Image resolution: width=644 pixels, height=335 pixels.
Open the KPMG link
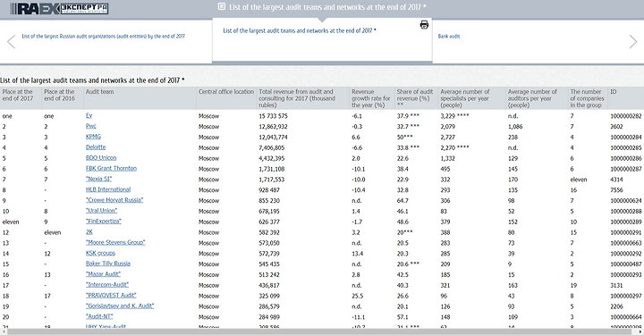[93, 137]
